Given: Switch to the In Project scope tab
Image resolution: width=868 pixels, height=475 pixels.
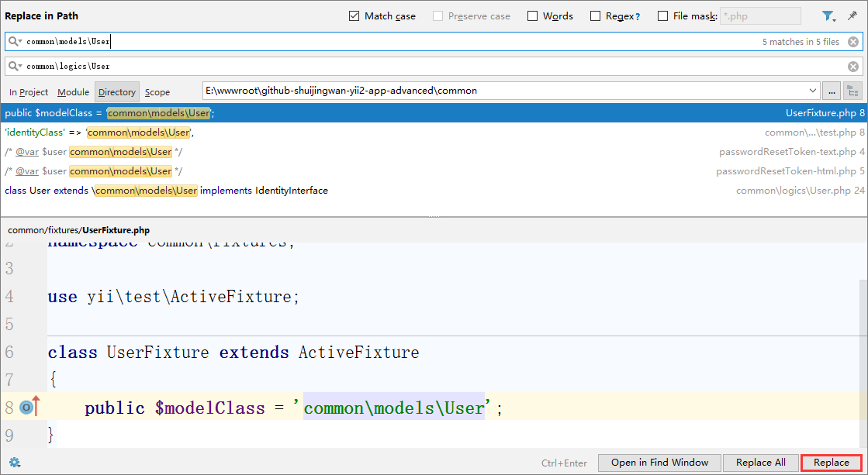Looking at the screenshot, I should pos(29,92).
